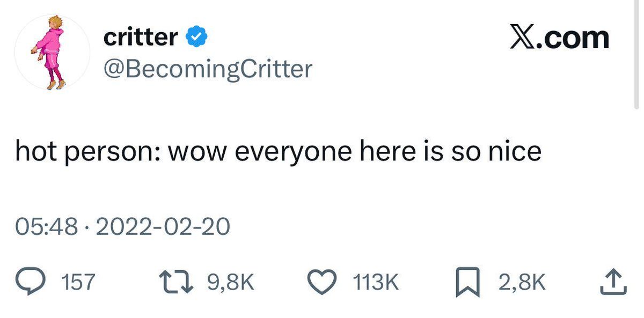Open the share menu via upload arrow icon

click(x=613, y=282)
